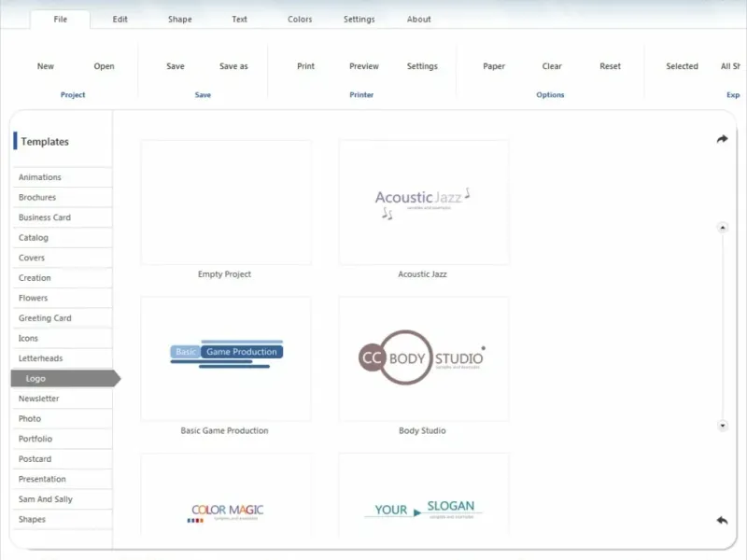
Task: Select the Brochures template category
Action: point(63,197)
